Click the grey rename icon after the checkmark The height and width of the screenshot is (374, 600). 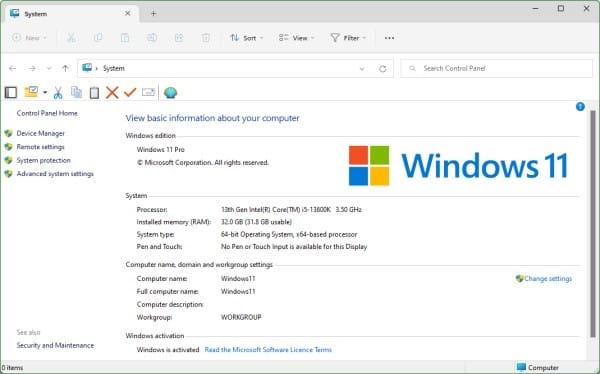coord(148,92)
